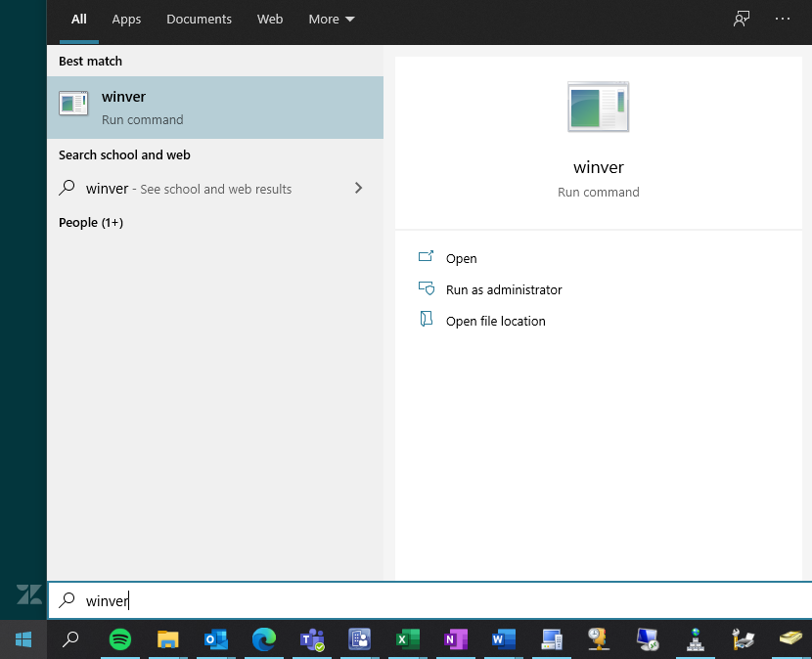
Task: Launch Microsoft Edge from the taskbar
Action: (x=263, y=639)
